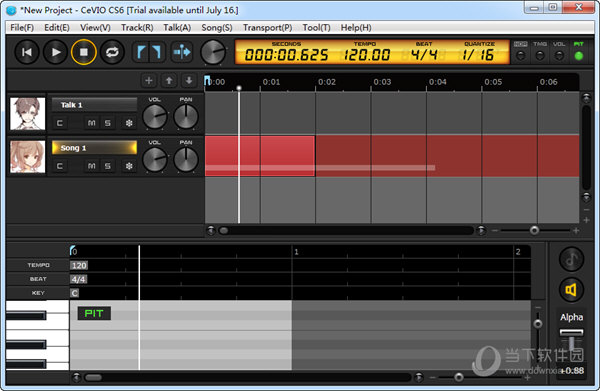Click the master volume knob
This screenshot has height=391, width=600.
pyautogui.click(x=213, y=52)
